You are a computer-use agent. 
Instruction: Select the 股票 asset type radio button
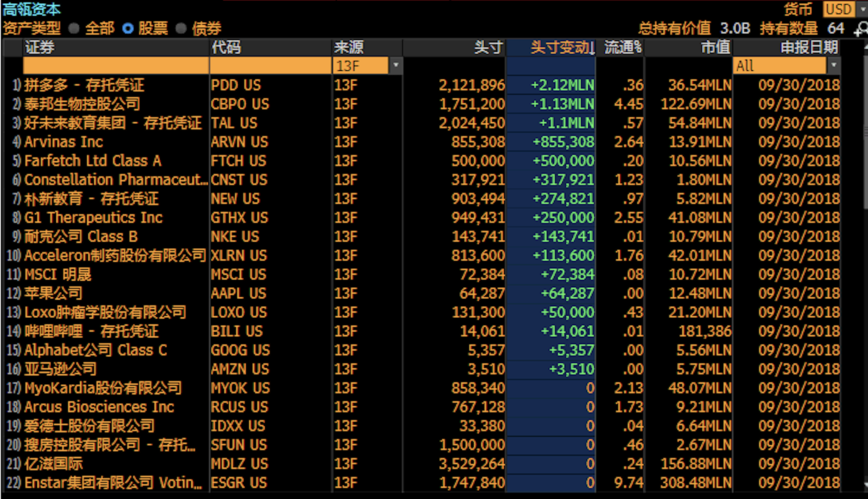128,28
